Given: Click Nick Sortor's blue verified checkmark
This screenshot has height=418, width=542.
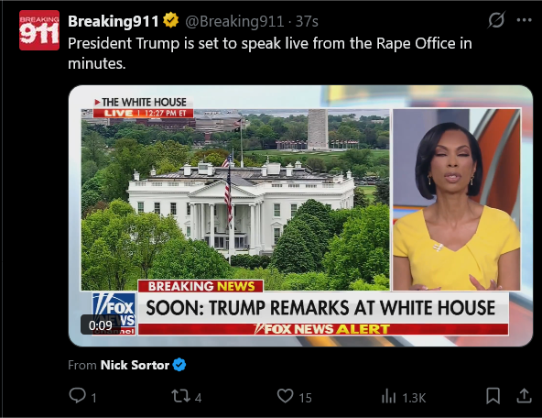Looking at the screenshot, I should pos(179,365).
